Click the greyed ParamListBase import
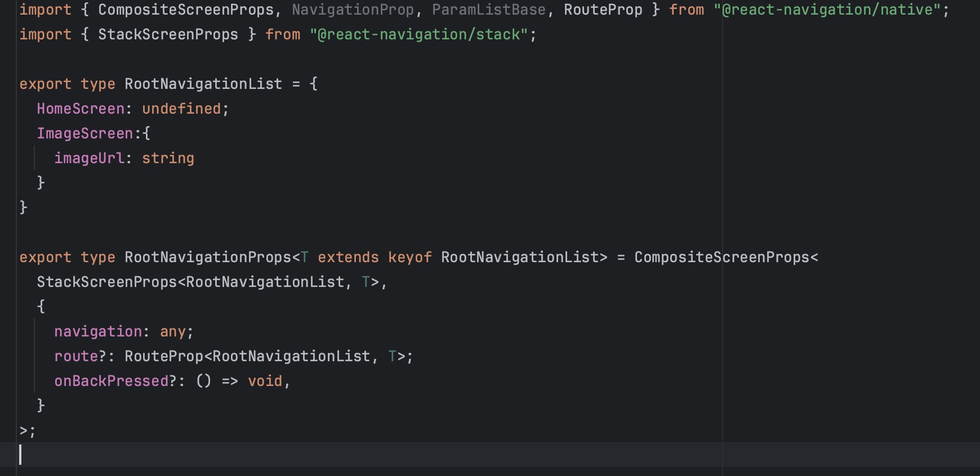Screen dimensions: 980x476 point(489,10)
